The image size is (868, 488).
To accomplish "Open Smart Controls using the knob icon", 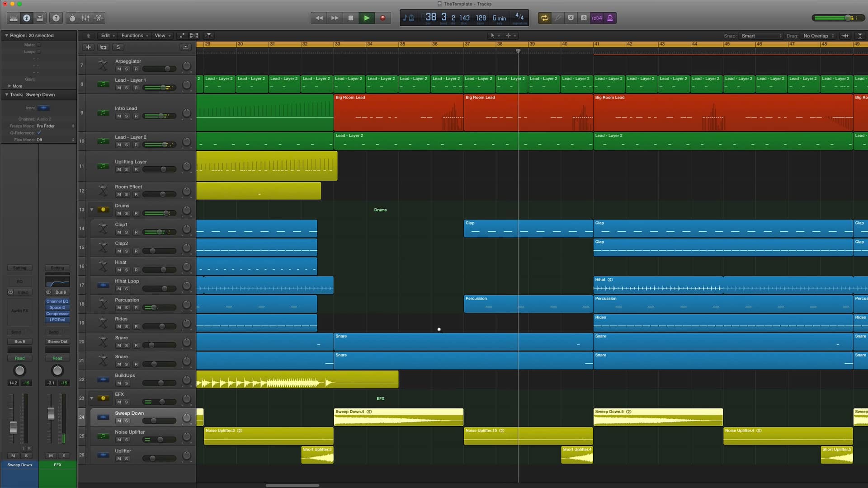I will click(x=72, y=18).
